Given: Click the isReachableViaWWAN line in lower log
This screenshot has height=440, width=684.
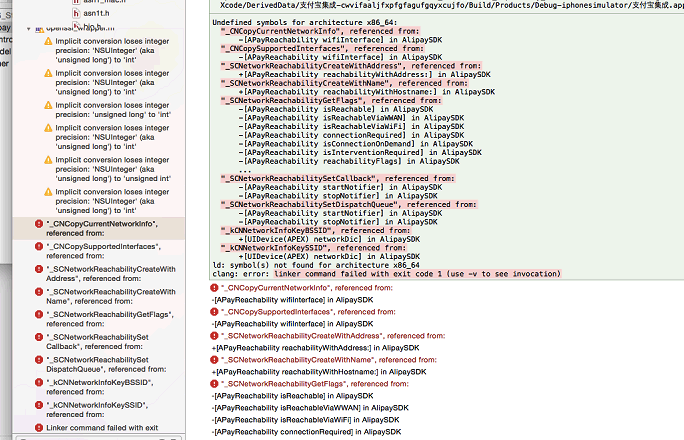Looking at the screenshot, I should coord(300,408).
